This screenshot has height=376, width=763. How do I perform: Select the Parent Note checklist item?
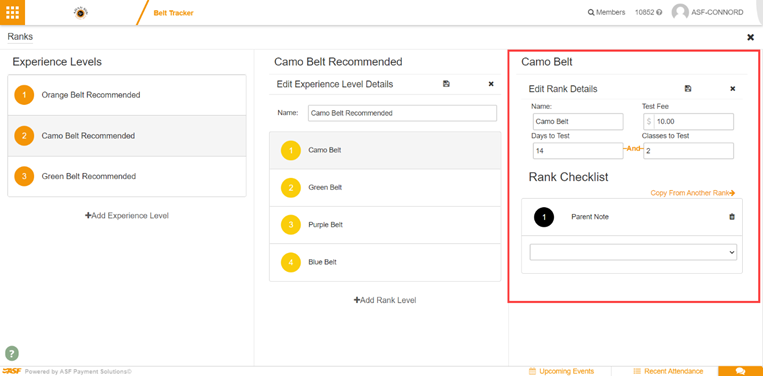[632, 217]
